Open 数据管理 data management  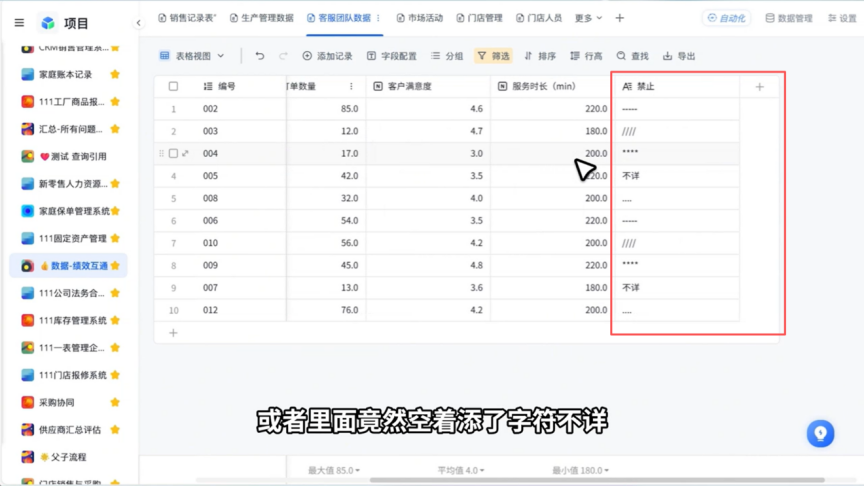tap(789, 18)
